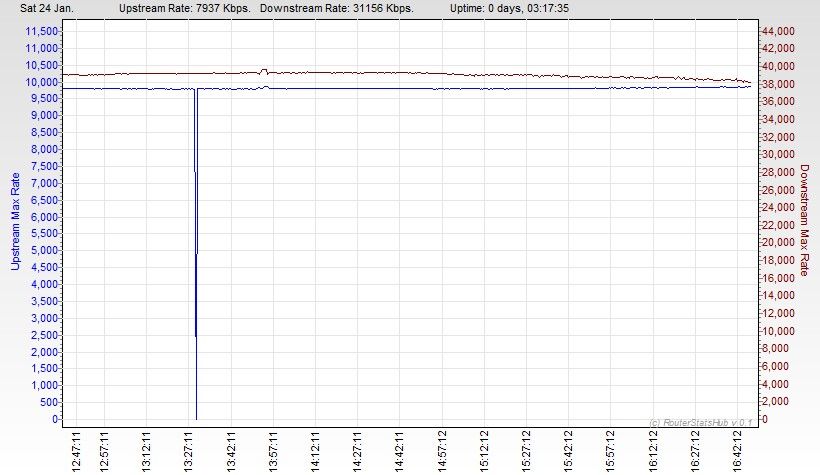The height and width of the screenshot is (475, 820).
Task: Click the 500 label on upstream axis
Action: tap(49, 402)
